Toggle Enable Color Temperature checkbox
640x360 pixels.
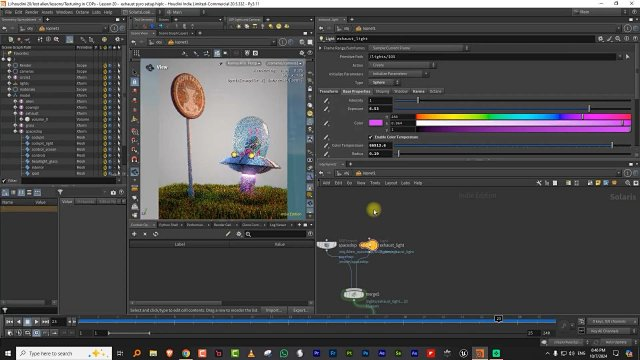(371, 137)
